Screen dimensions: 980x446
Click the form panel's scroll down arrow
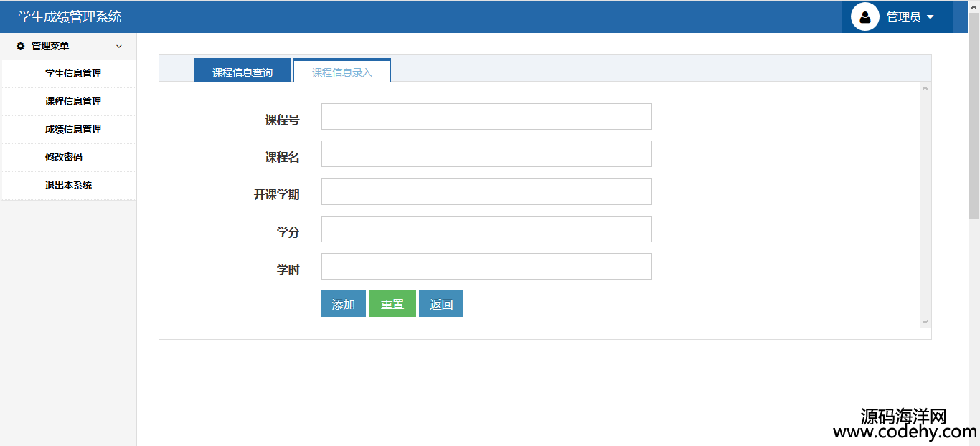925,322
